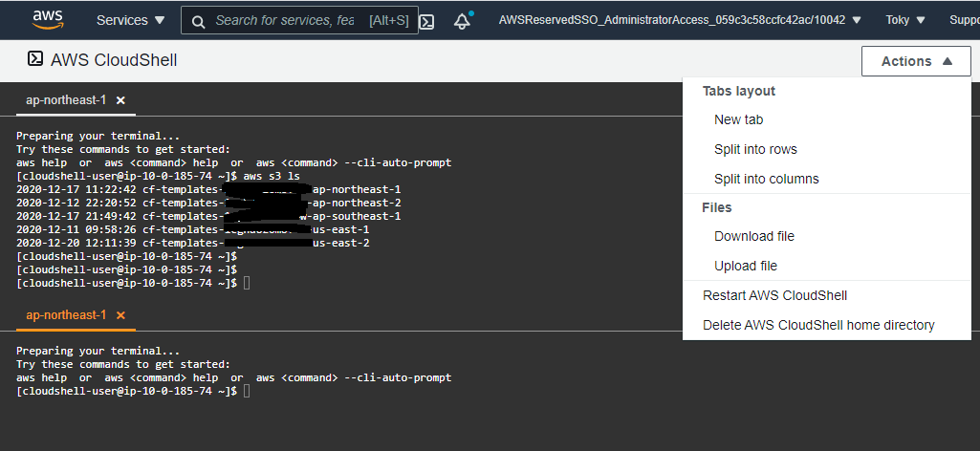Choose Restart AWS CloudShell

pos(775,295)
